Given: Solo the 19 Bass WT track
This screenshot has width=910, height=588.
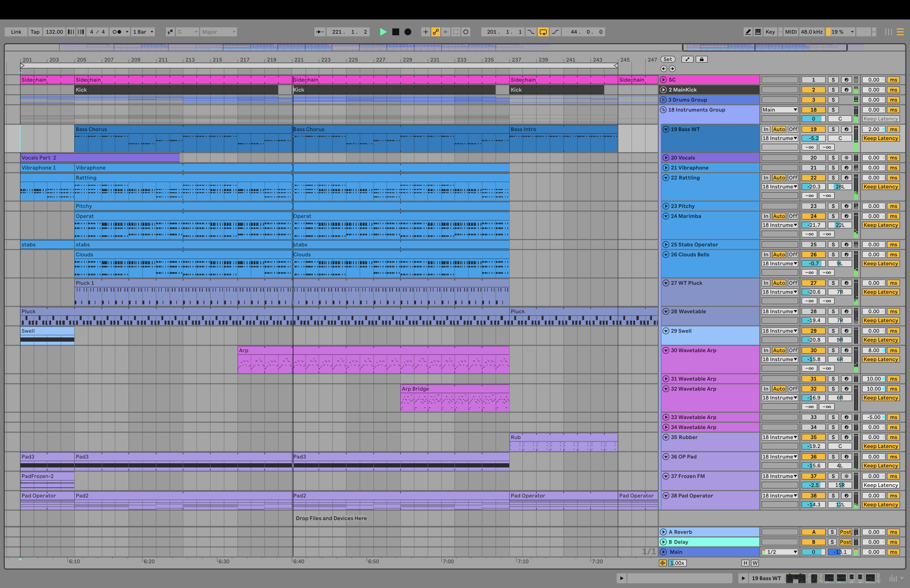Looking at the screenshot, I should (x=833, y=129).
